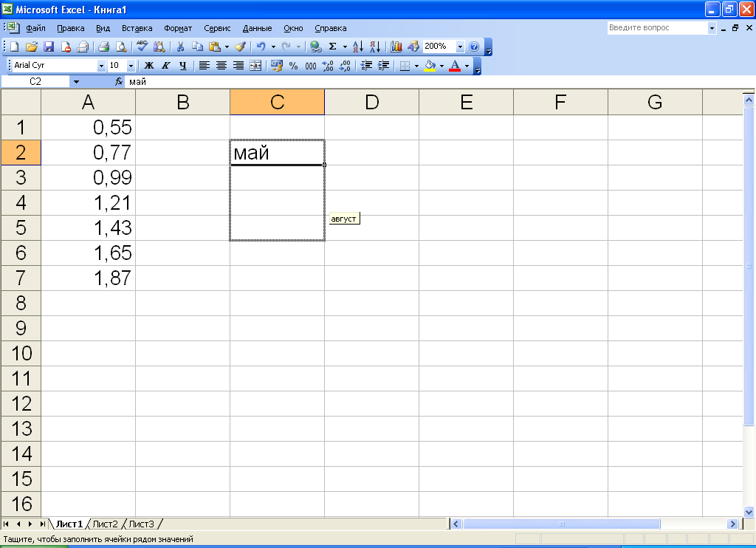Expand the font size 10 dropdown
The image size is (756, 548).
131,66
